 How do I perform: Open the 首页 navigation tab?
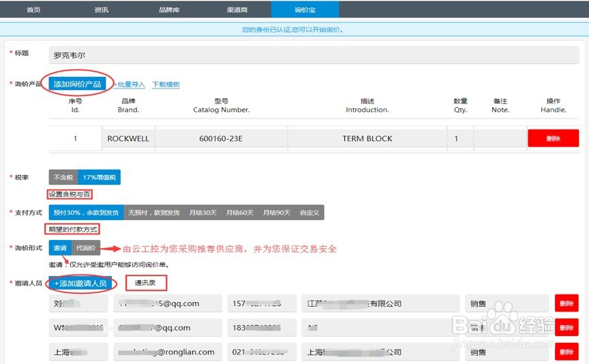pos(34,10)
